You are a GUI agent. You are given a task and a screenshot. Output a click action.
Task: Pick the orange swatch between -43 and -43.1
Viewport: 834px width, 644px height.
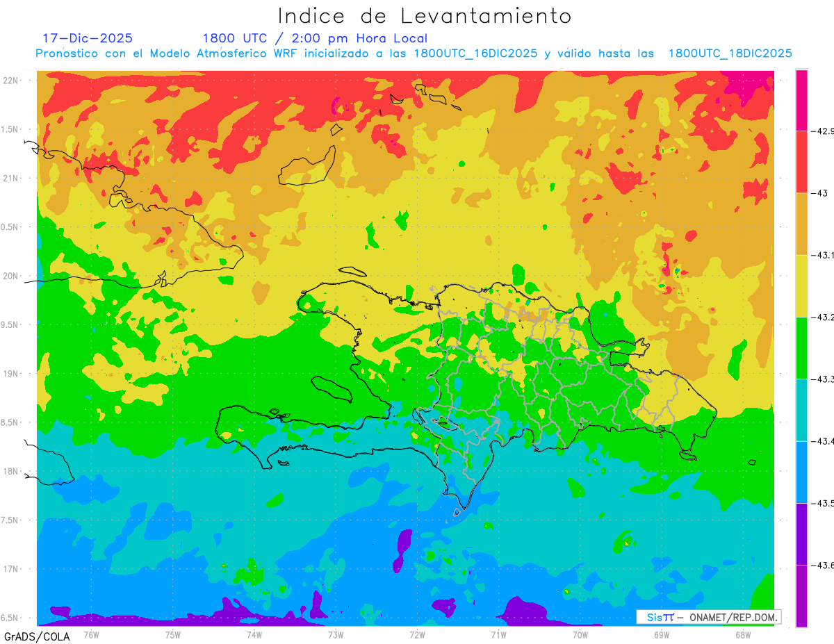(x=801, y=224)
